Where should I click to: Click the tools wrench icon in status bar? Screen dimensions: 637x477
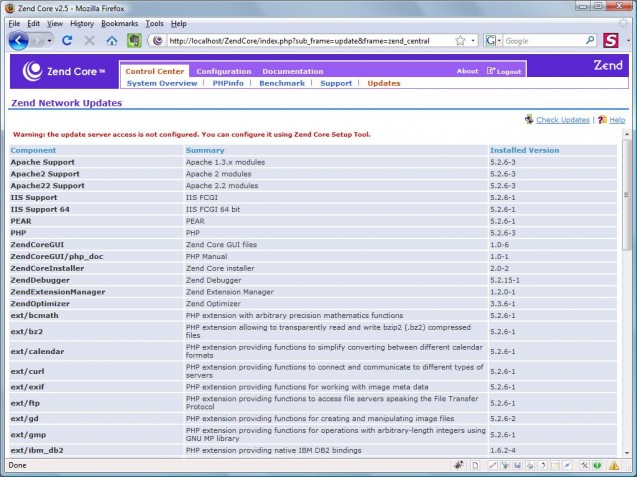[x=584, y=465]
